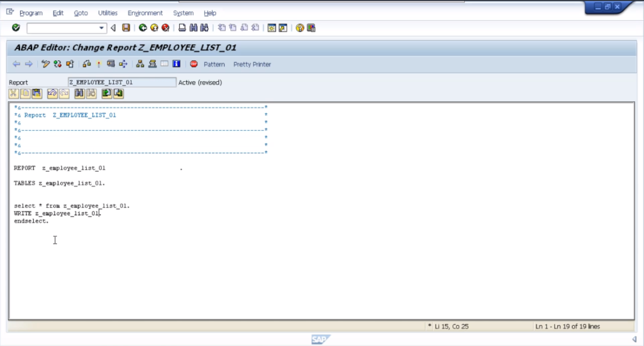Click the green Back arrow icon
The image size is (644, 346).
(143, 28)
